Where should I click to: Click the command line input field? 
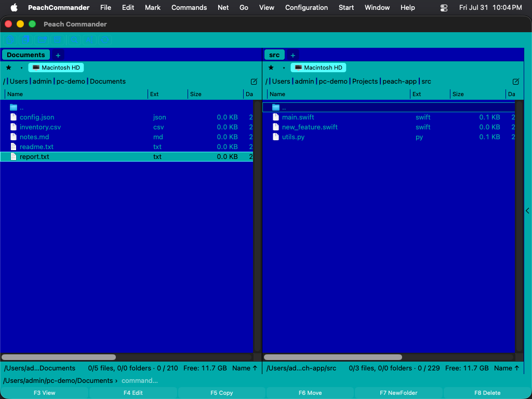324,381
